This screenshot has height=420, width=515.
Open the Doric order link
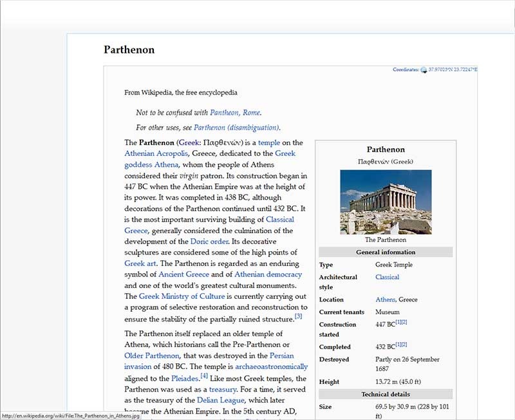(x=209, y=241)
